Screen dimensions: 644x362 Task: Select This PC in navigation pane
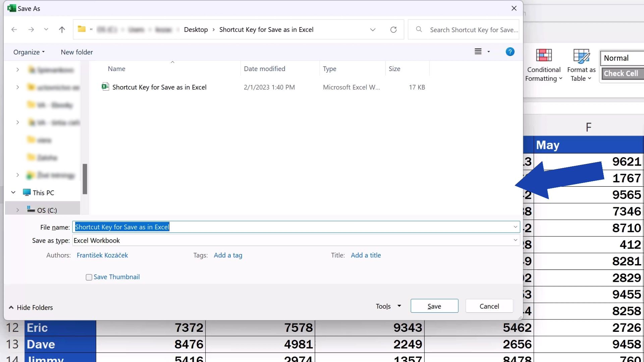[x=43, y=193]
